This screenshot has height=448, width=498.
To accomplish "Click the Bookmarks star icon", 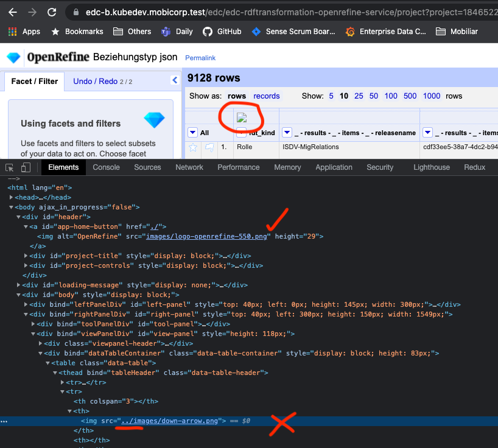I will (x=55, y=32).
